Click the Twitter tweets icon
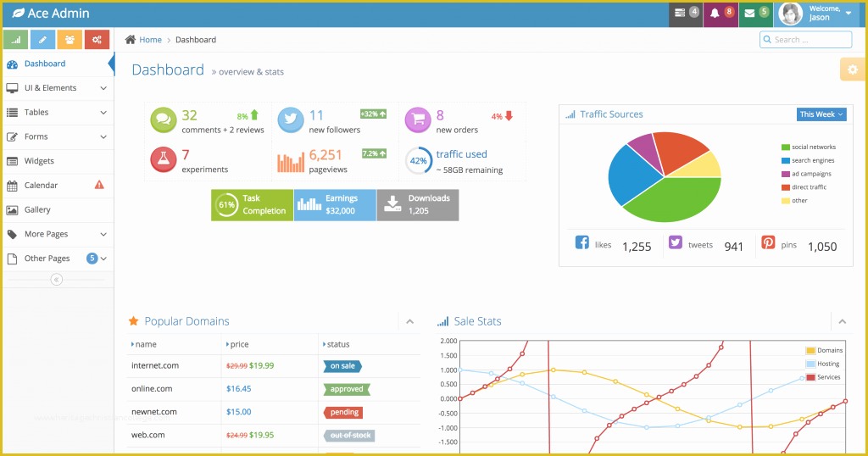Screen dimensions: 868x456 pyautogui.click(x=676, y=242)
